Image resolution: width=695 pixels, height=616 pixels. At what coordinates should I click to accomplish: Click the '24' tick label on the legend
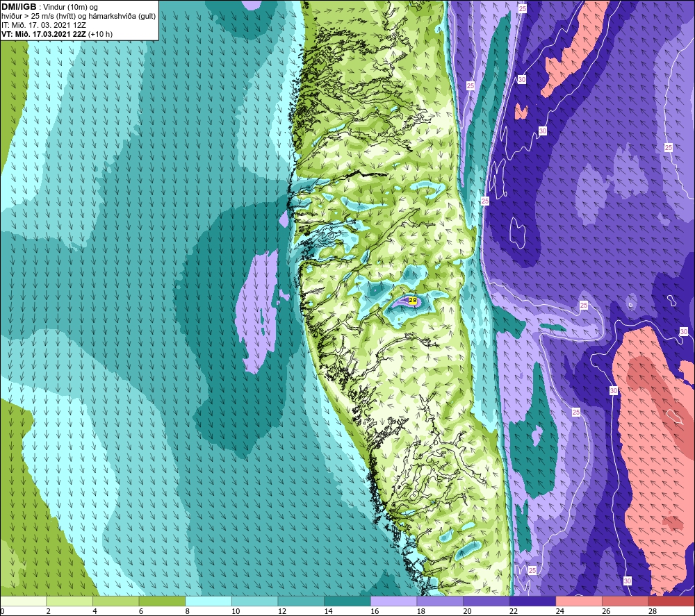tap(559, 611)
